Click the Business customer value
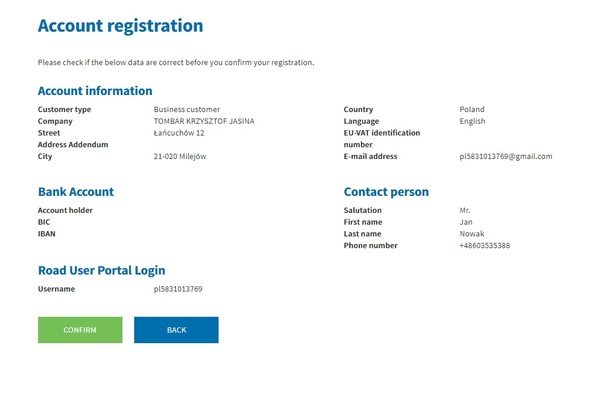600x403 pixels. 187,109
